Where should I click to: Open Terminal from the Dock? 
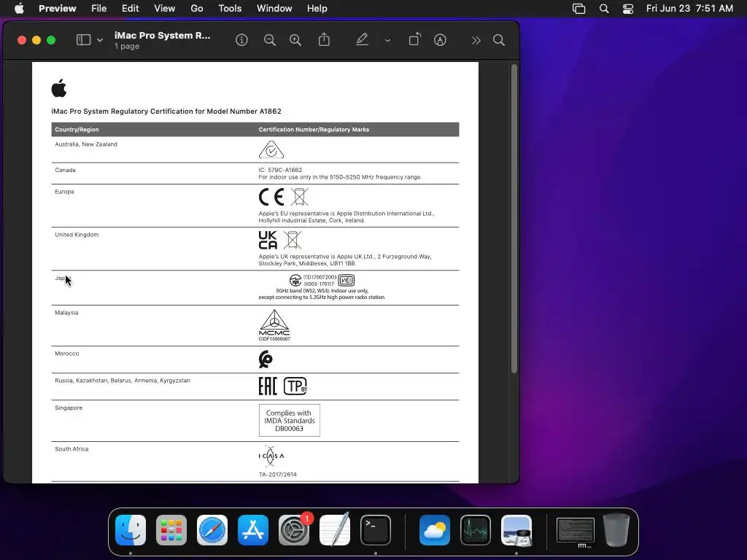[x=376, y=530]
